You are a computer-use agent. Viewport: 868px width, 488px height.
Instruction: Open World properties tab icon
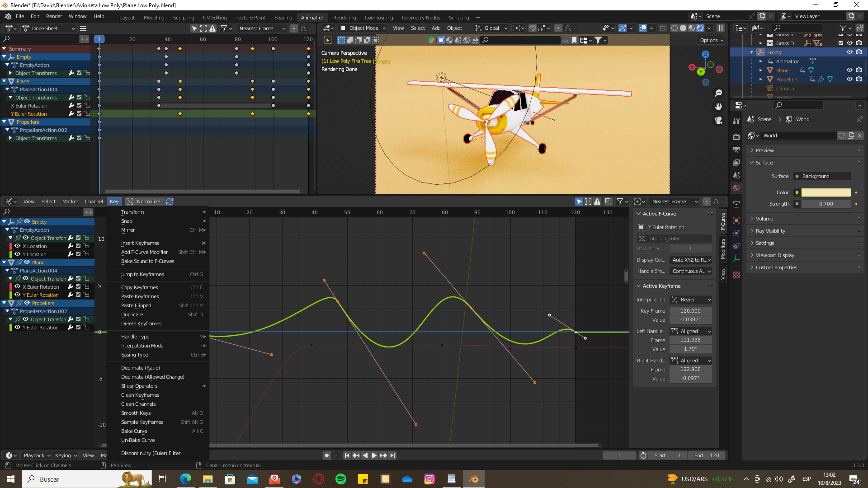tap(736, 188)
